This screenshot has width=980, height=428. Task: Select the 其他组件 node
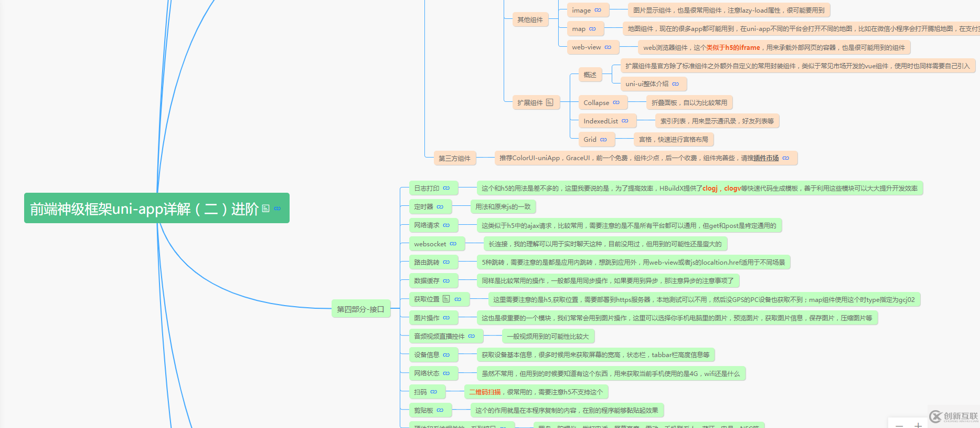coord(530,20)
